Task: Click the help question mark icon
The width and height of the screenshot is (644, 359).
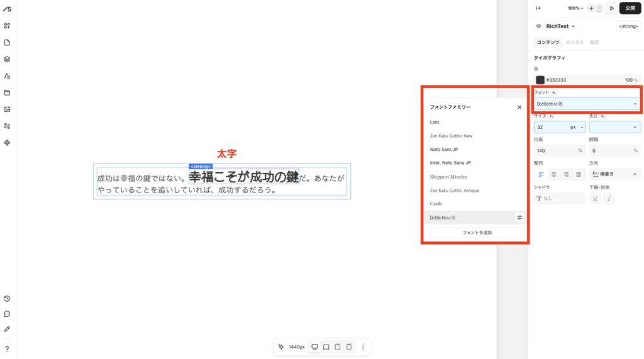Action: pos(7,349)
